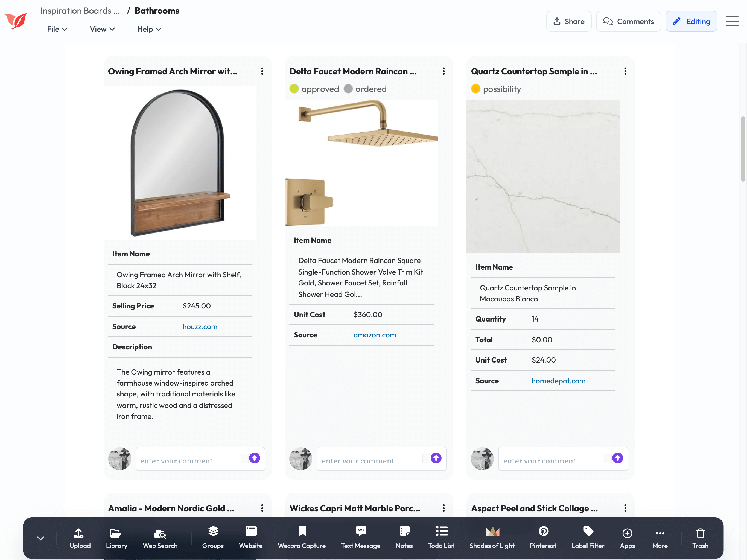Open the Comments panel
This screenshot has height=560, width=747.
click(628, 21)
